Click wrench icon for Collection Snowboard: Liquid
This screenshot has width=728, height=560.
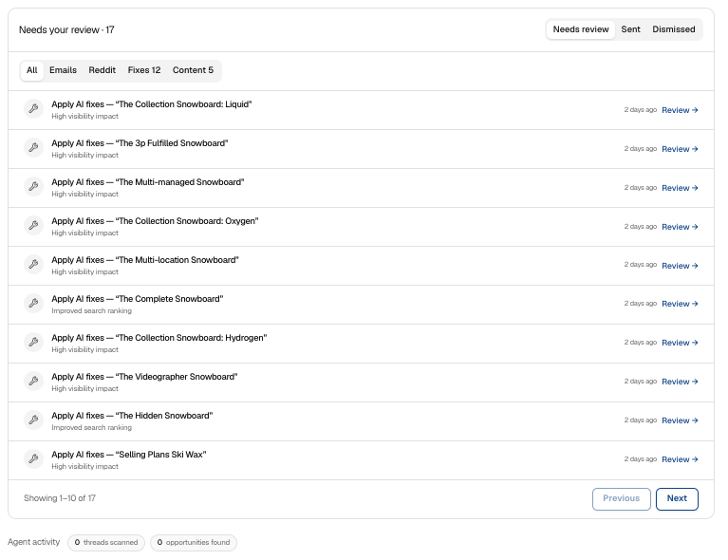pyautogui.click(x=33, y=109)
